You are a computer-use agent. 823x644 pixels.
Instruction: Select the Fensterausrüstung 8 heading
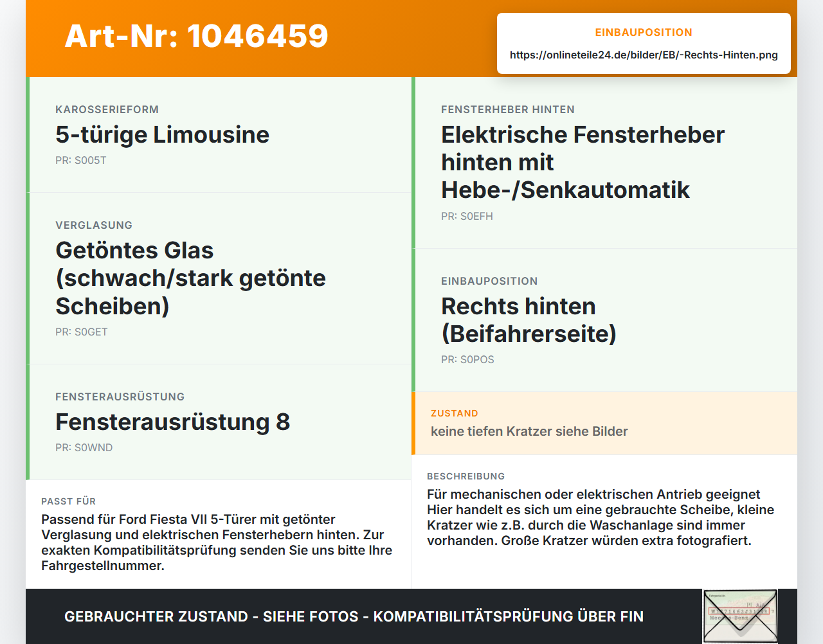tap(172, 422)
